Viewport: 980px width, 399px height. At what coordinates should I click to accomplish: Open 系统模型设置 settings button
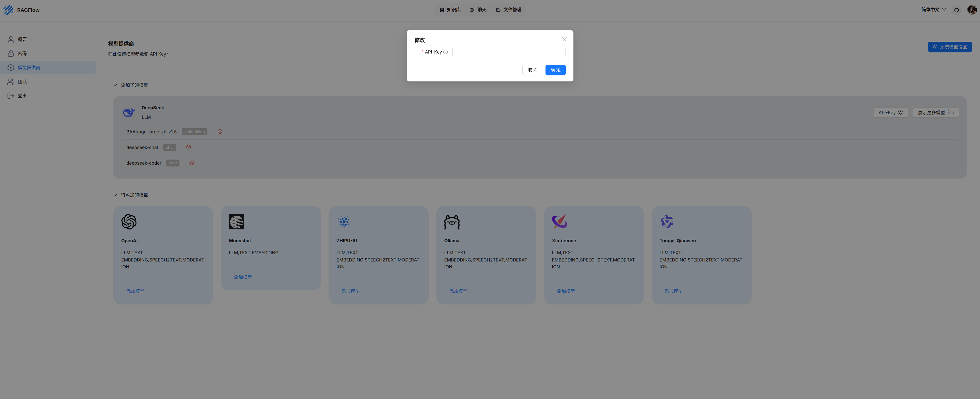point(950,47)
